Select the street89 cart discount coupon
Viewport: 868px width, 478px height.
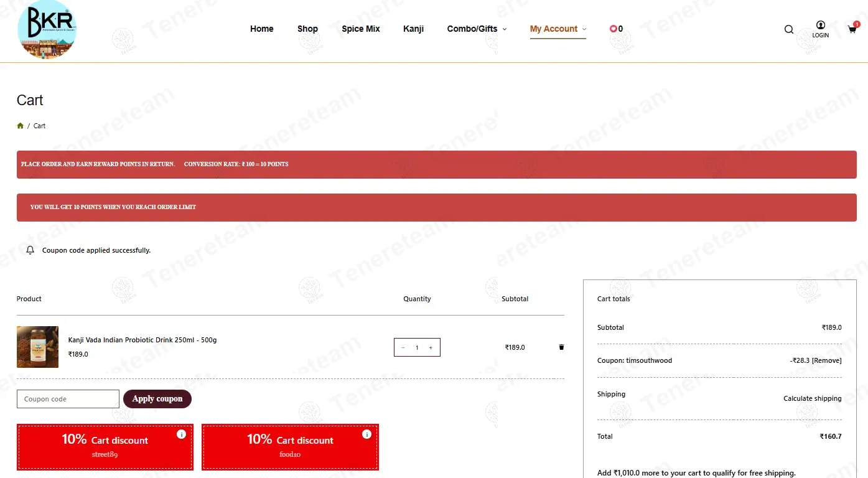[x=105, y=447]
